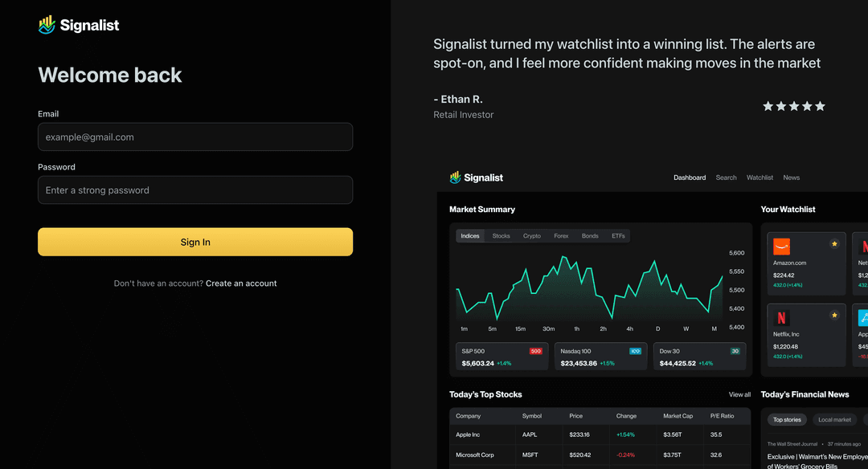The image size is (868, 469).
Task: Open the Watchlist page from top navigation
Action: click(759, 177)
